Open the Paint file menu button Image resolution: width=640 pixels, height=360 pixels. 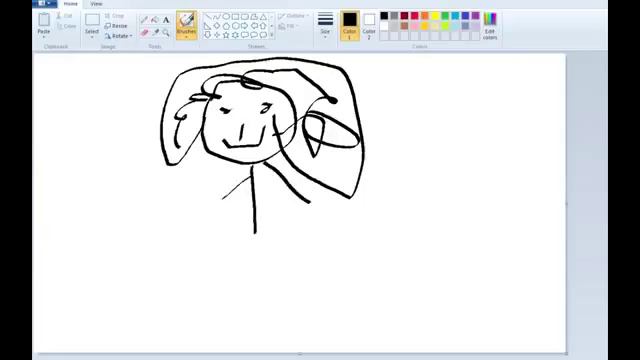pyautogui.click(x=45, y=4)
